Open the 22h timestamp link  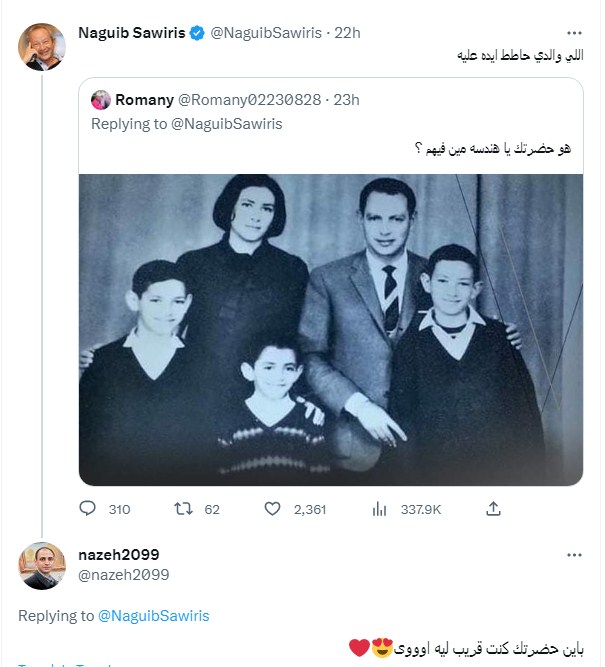coord(347,33)
